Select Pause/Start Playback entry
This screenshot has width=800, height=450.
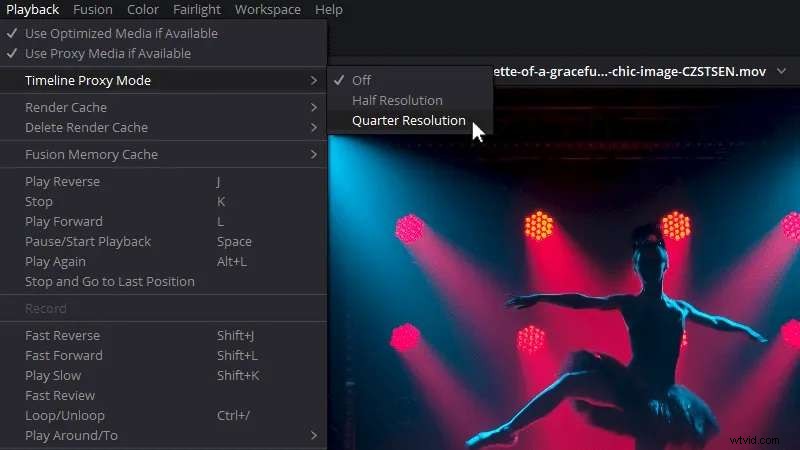88,241
